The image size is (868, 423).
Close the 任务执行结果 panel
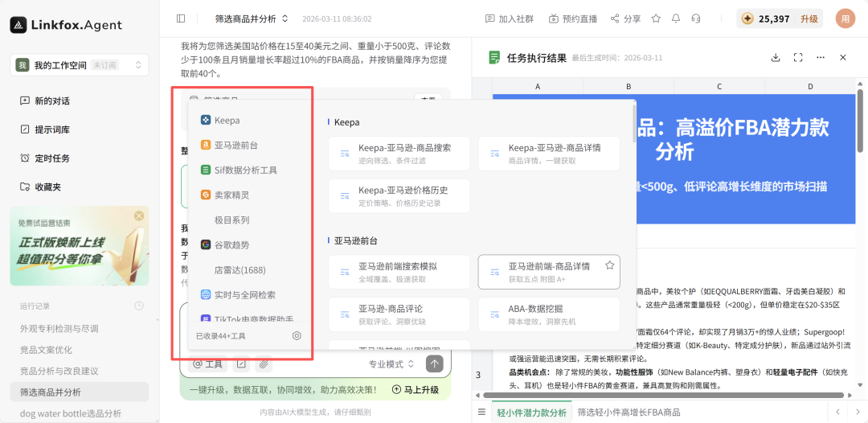pos(843,58)
